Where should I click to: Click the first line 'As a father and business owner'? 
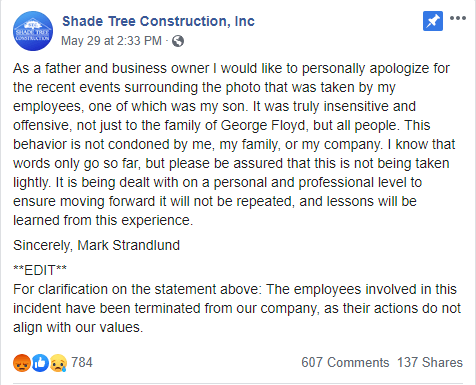pyautogui.click(x=111, y=68)
